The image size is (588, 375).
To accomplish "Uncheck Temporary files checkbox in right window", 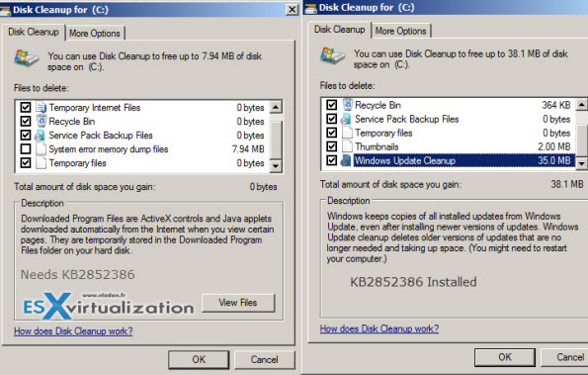I will coord(331,133).
